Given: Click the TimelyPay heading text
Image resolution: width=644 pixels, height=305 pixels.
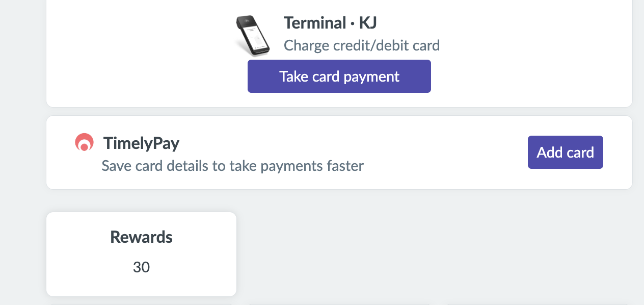Looking at the screenshot, I should [x=141, y=143].
